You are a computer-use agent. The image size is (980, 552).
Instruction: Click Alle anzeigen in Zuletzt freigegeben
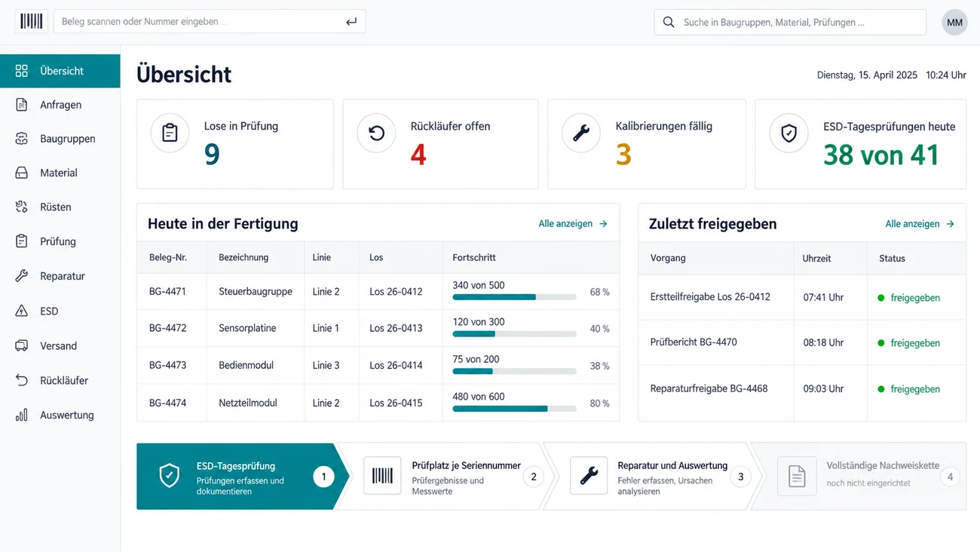[920, 224]
